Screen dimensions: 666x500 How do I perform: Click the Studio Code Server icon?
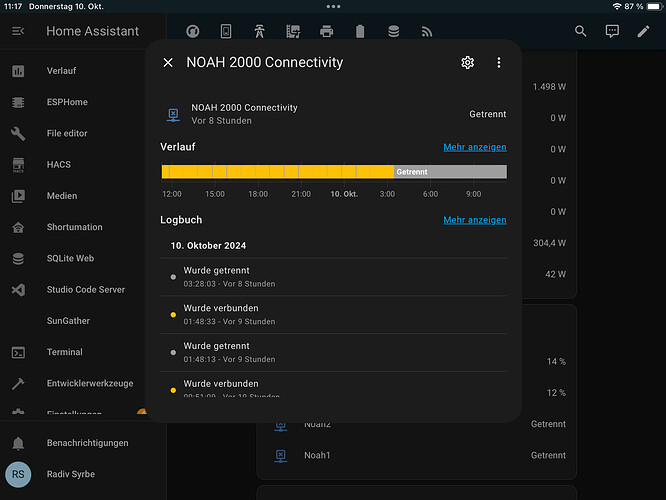point(18,290)
